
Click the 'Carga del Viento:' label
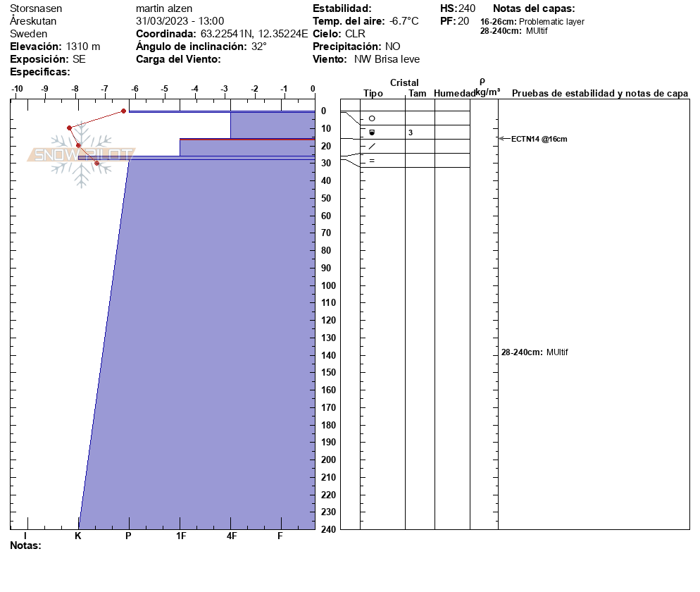click(178, 59)
